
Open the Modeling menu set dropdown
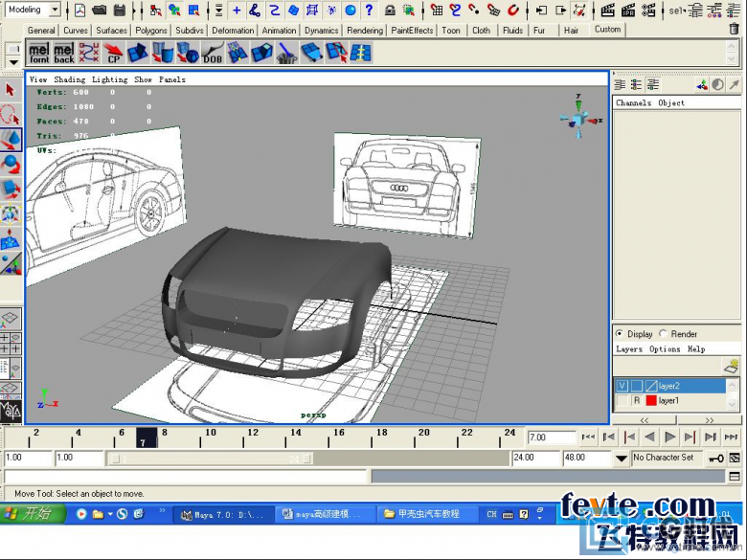pyautogui.click(x=55, y=10)
